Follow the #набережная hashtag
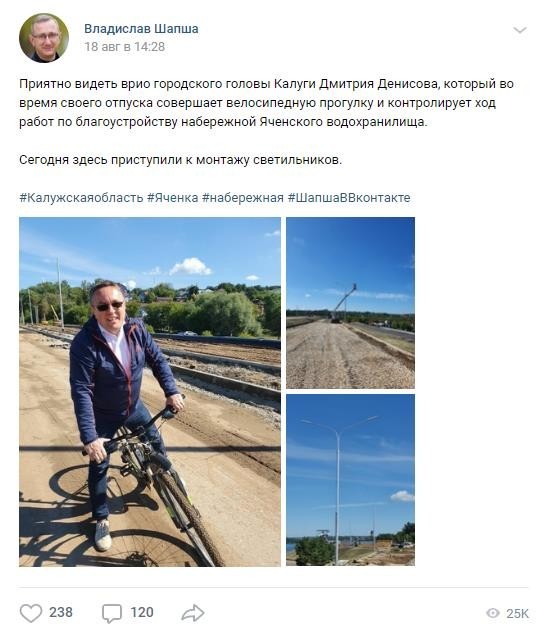The image size is (547, 635). (243, 198)
